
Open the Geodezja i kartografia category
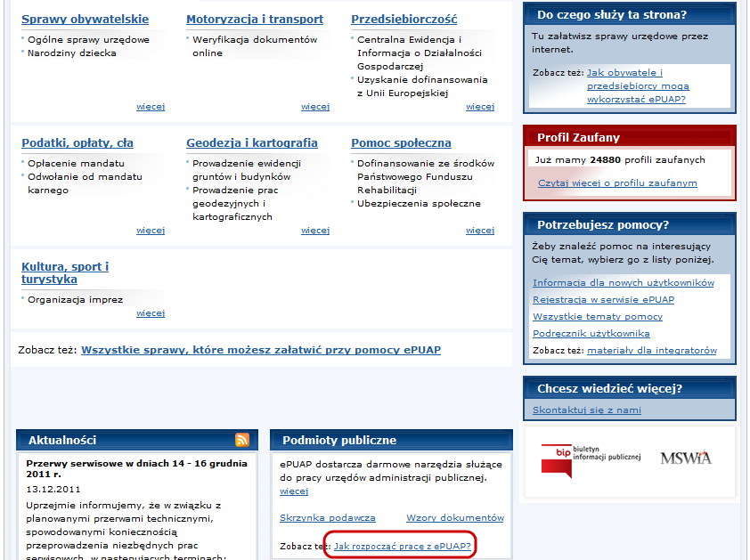pos(252,143)
